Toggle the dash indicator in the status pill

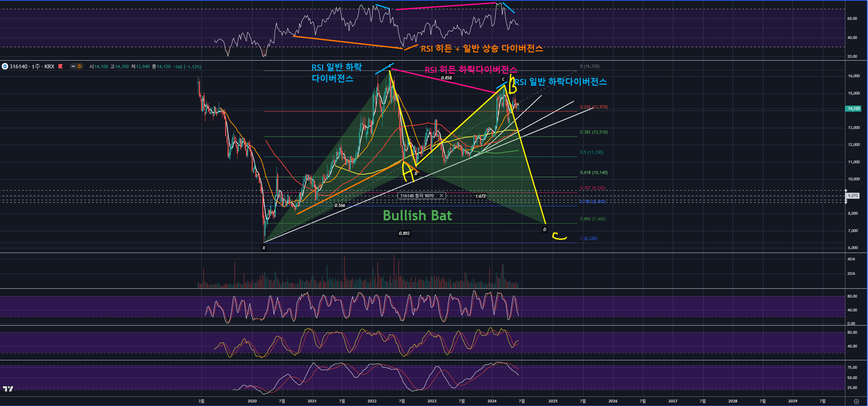point(73,66)
